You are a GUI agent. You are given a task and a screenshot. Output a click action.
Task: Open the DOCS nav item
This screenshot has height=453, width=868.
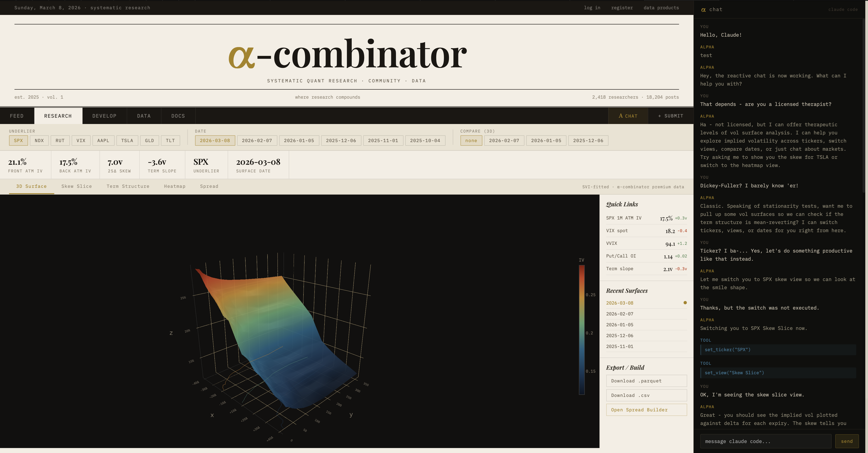(x=178, y=116)
